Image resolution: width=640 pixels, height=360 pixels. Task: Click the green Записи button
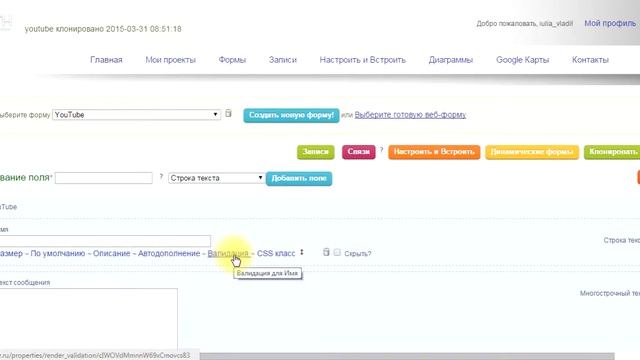pos(316,152)
